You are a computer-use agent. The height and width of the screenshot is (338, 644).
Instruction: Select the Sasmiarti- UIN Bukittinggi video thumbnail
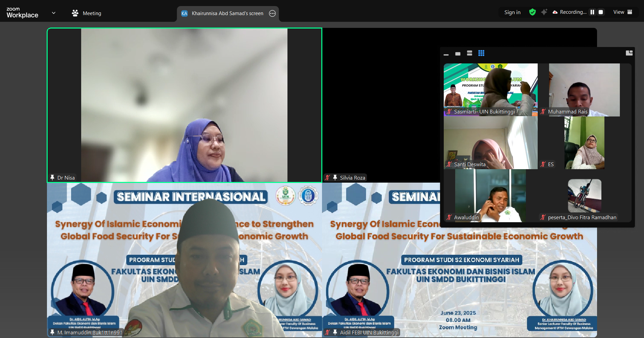click(x=491, y=90)
